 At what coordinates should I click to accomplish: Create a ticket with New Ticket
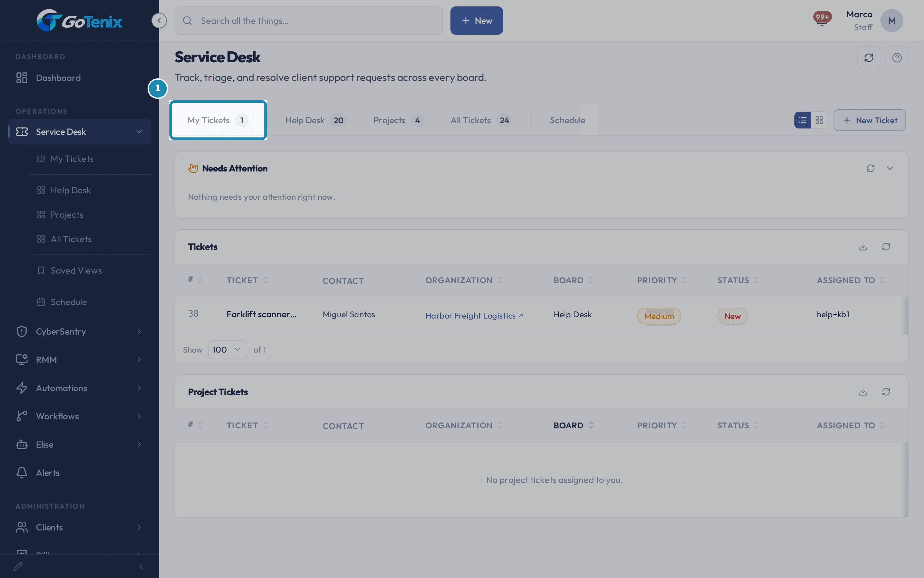click(869, 120)
